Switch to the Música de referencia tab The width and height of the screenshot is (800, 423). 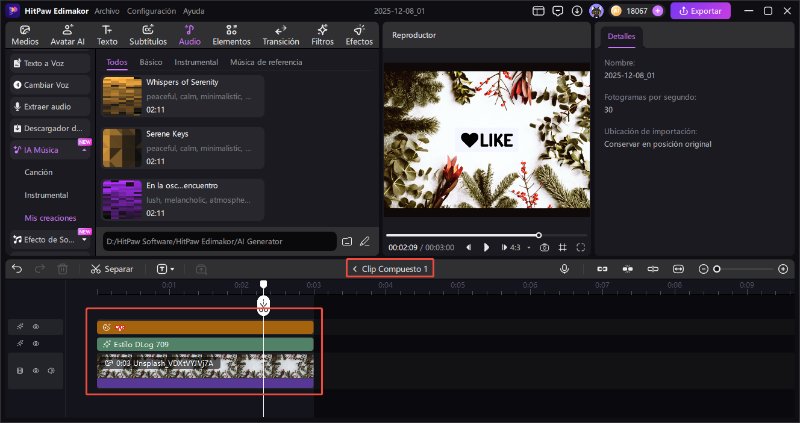click(266, 62)
